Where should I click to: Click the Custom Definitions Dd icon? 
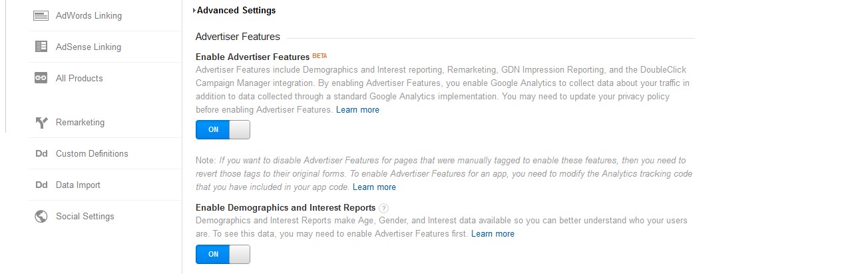41,154
